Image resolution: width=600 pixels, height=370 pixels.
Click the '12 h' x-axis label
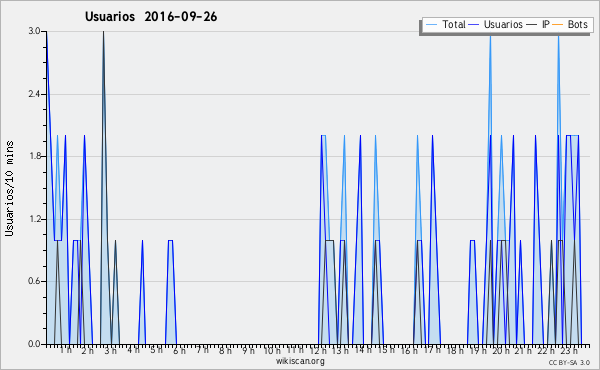click(318, 350)
